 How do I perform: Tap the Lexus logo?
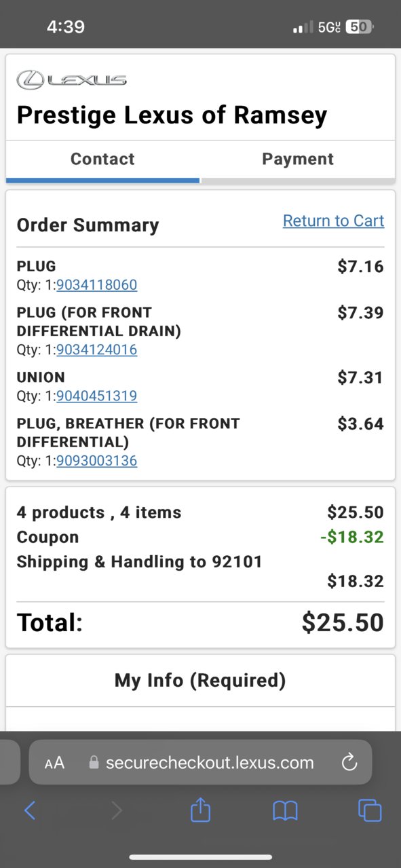point(71,80)
